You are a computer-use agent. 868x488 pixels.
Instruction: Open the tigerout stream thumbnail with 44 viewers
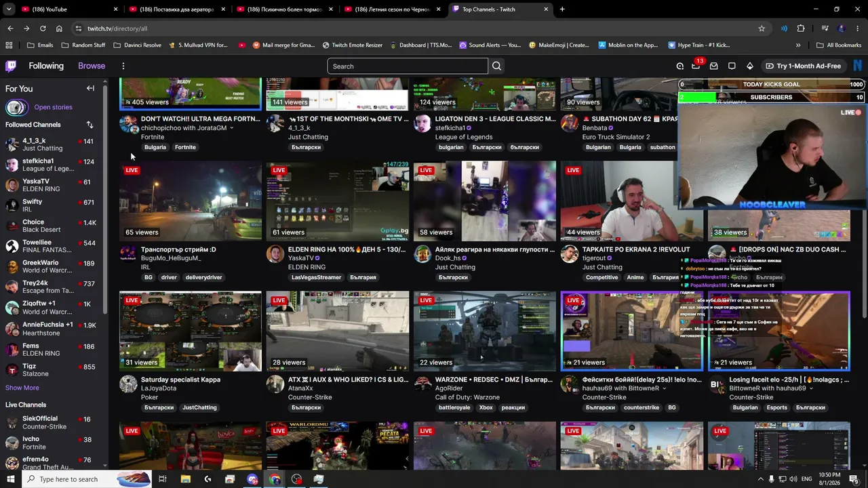click(619, 201)
